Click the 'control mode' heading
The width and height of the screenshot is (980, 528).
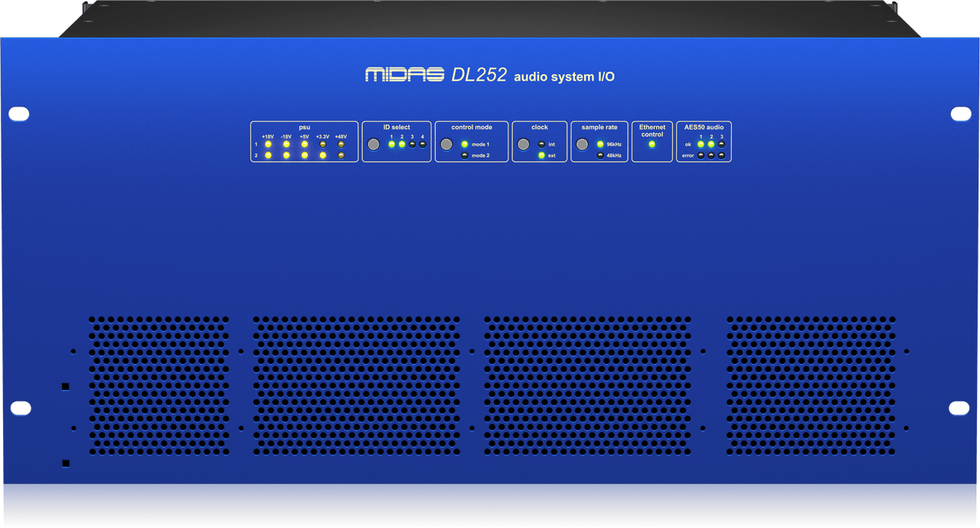pos(472,127)
